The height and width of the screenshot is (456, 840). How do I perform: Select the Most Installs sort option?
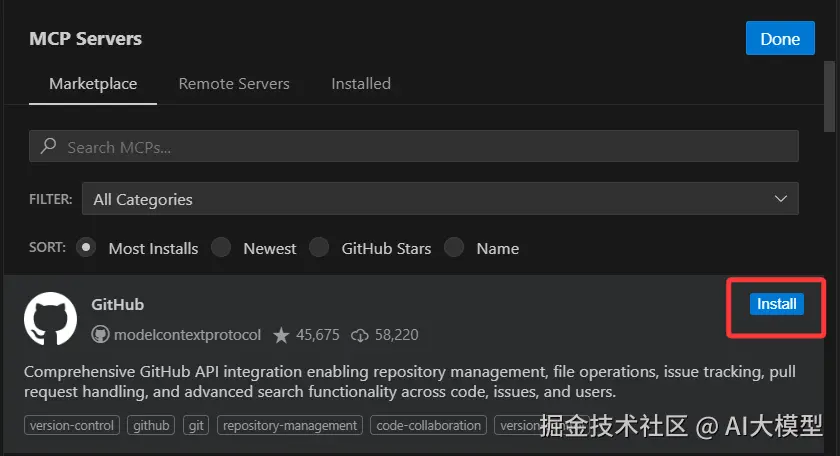pos(86,248)
